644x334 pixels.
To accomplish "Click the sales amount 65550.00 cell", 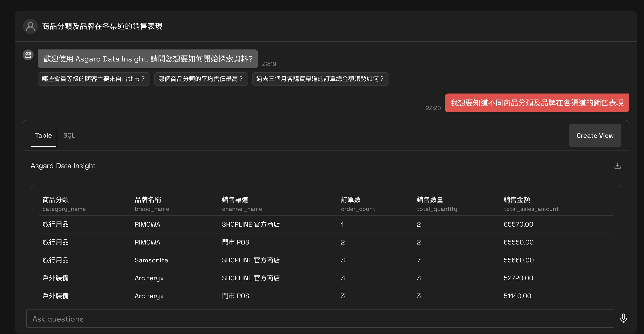I will pyautogui.click(x=518, y=242).
